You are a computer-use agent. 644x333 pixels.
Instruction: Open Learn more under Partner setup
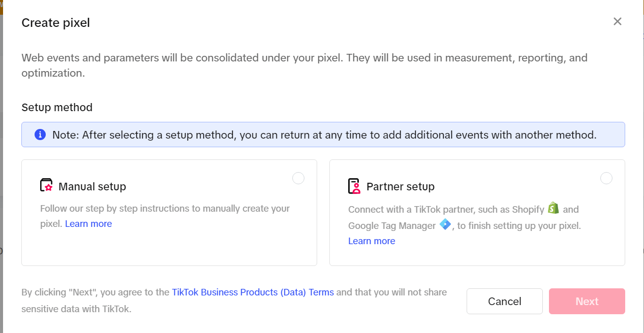coord(372,241)
